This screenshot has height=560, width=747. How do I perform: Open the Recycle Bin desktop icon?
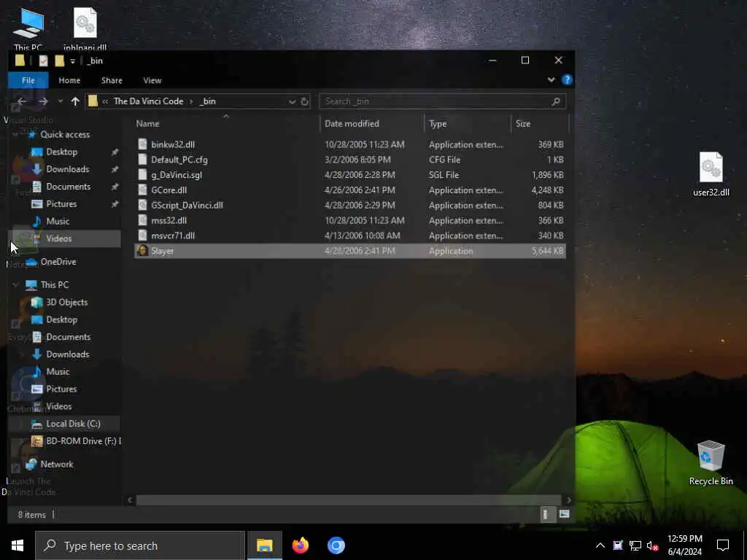711,463
